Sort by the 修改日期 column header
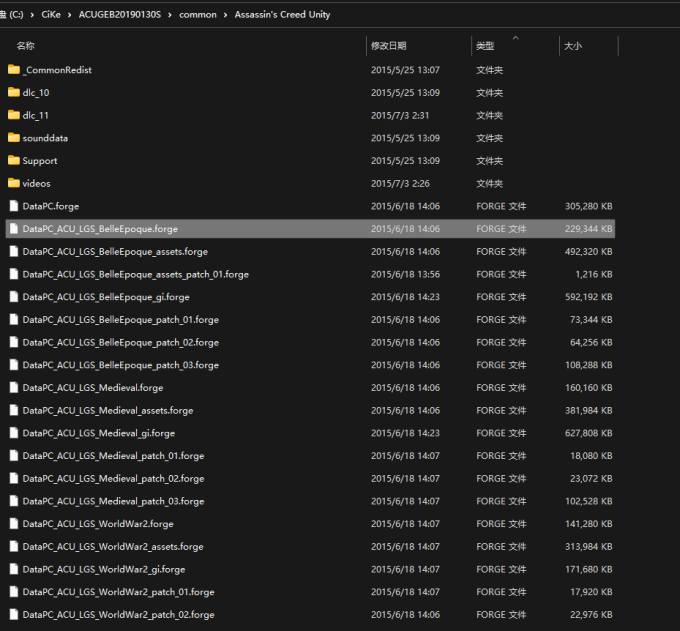This screenshot has height=631, width=680. [389, 46]
